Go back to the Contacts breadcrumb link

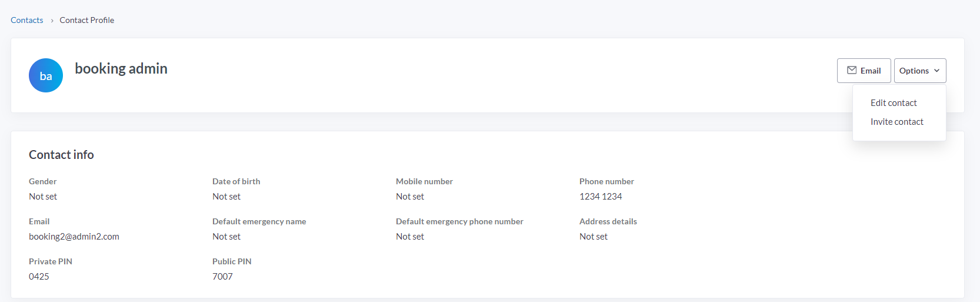(27, 20)
